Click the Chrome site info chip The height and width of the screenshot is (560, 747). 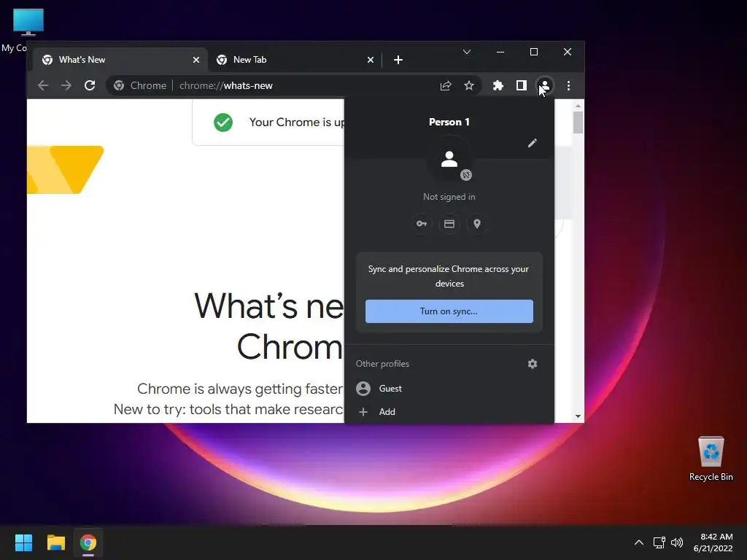[141, 86]
